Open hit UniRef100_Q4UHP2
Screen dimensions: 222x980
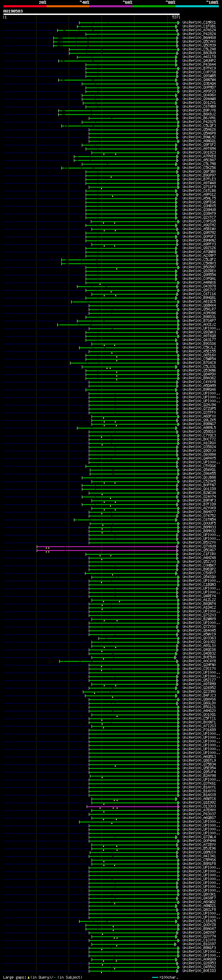199,60
